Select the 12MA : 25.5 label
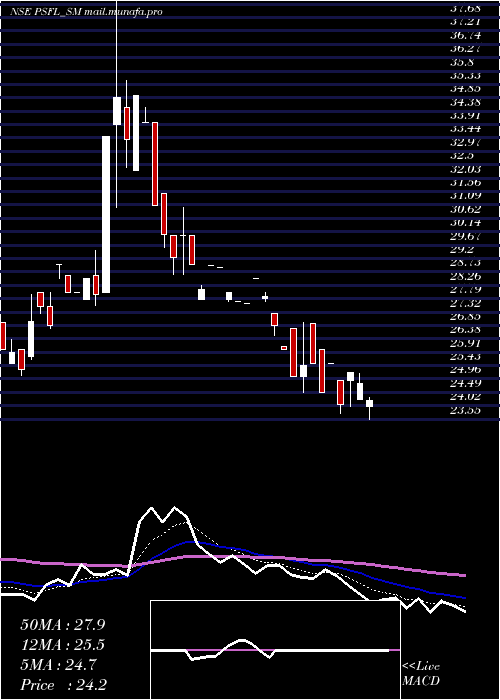Screen dimensions: 500x700 [x=62, y=645]
